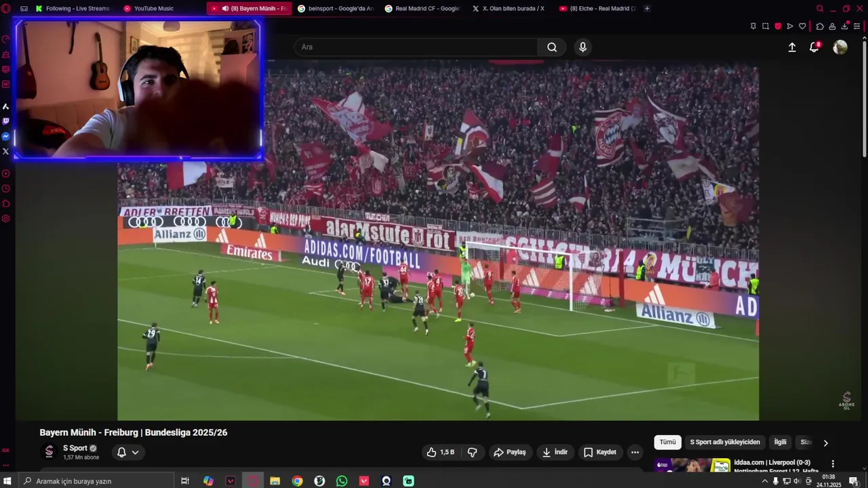Open Google Chrome from the taskbar
The width and height of the screenshot is (868, 488).
pyautogui.click(x=297, y=481)
